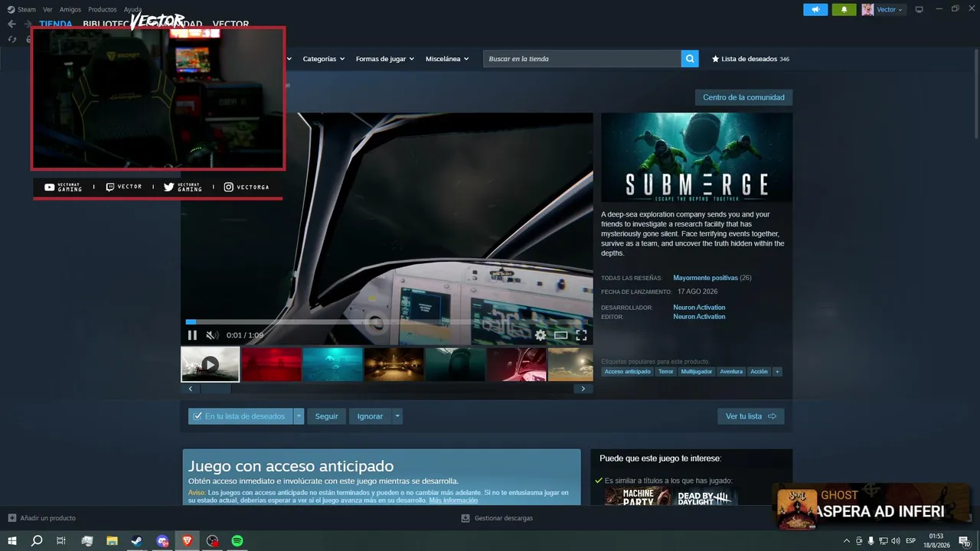Open Ver tu lista

[x=750, y=416]
